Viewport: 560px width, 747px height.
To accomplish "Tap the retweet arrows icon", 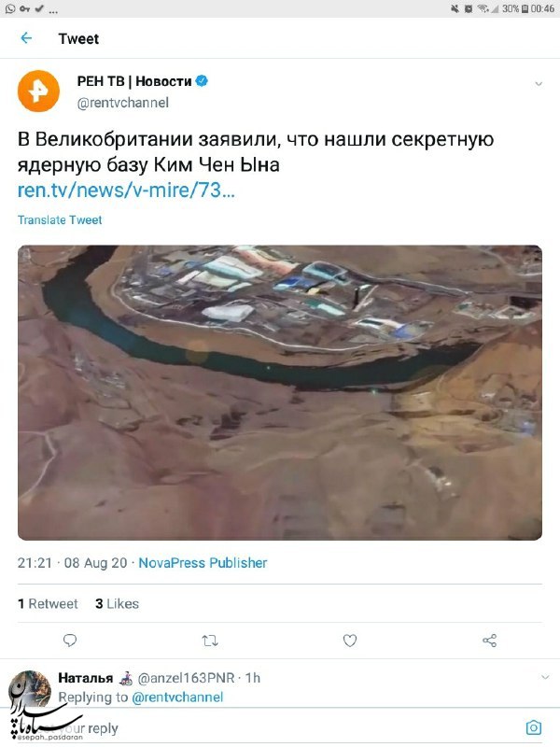I will [x=210, y=641].
